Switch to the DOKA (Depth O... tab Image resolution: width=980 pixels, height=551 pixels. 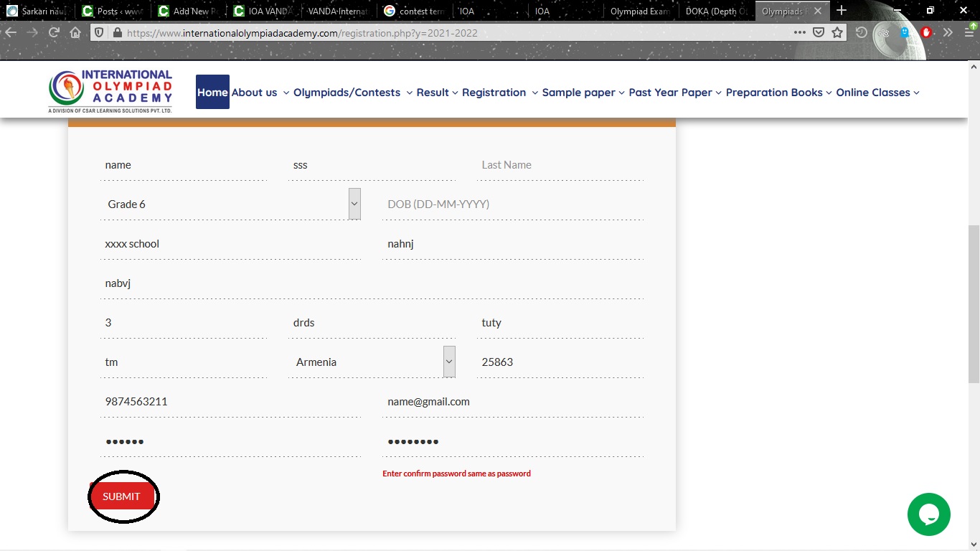click(715, 11)
